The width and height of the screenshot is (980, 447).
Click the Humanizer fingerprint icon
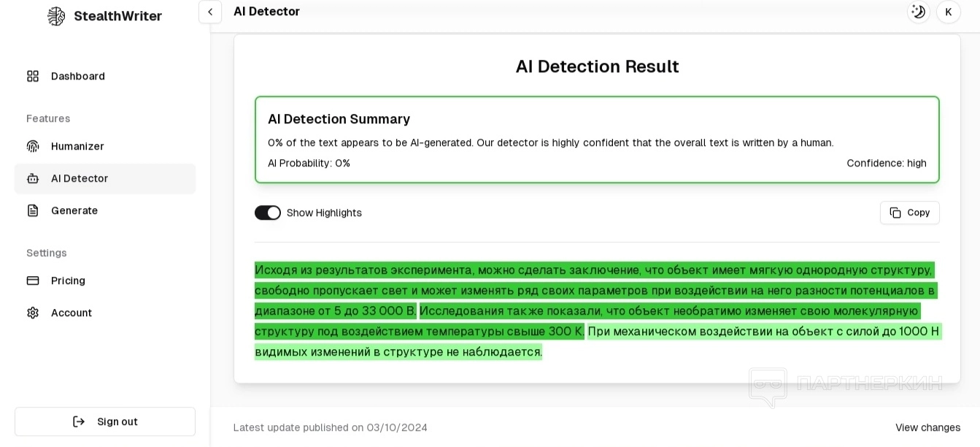point(33,146)
